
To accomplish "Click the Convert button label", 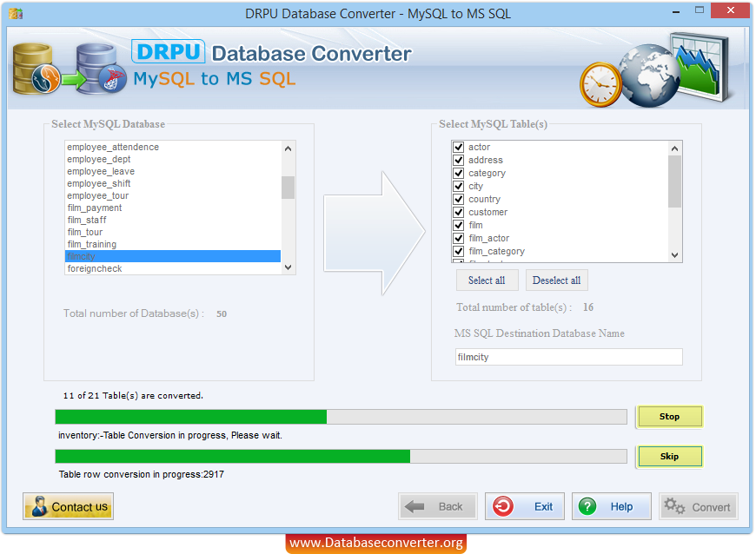I will (711, 507).
